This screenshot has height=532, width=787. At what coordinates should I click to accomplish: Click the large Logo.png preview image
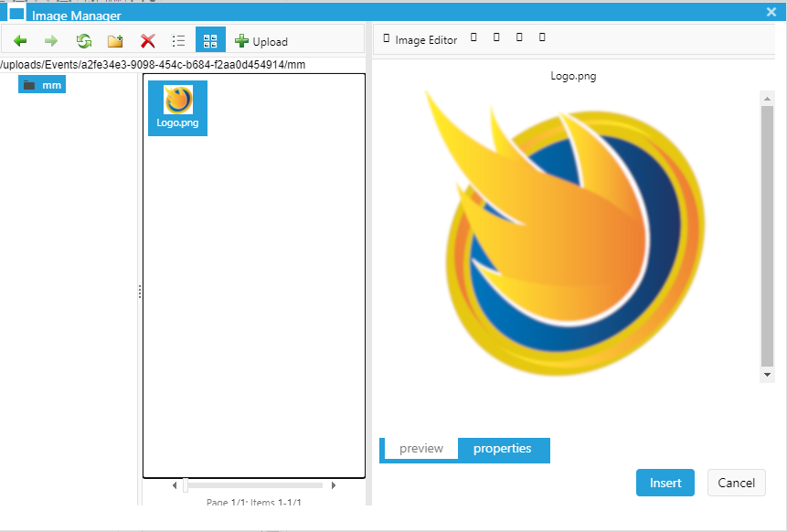coord(565,233)
